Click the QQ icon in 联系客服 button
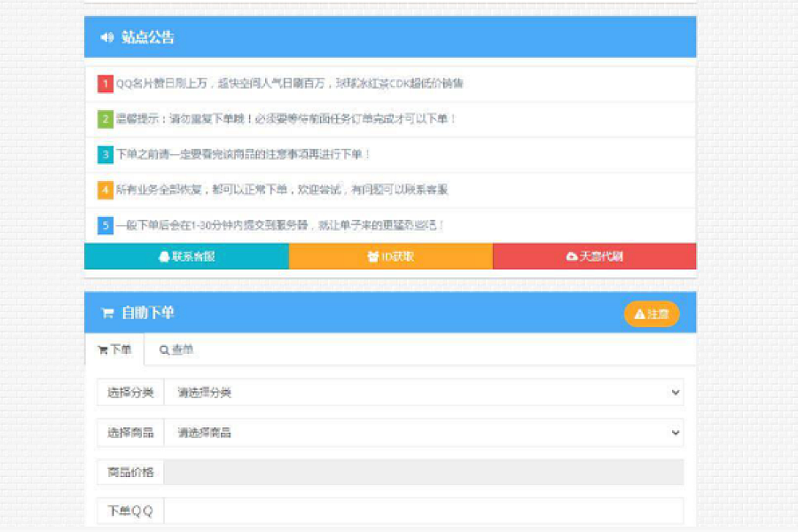 tap(164, 256)
